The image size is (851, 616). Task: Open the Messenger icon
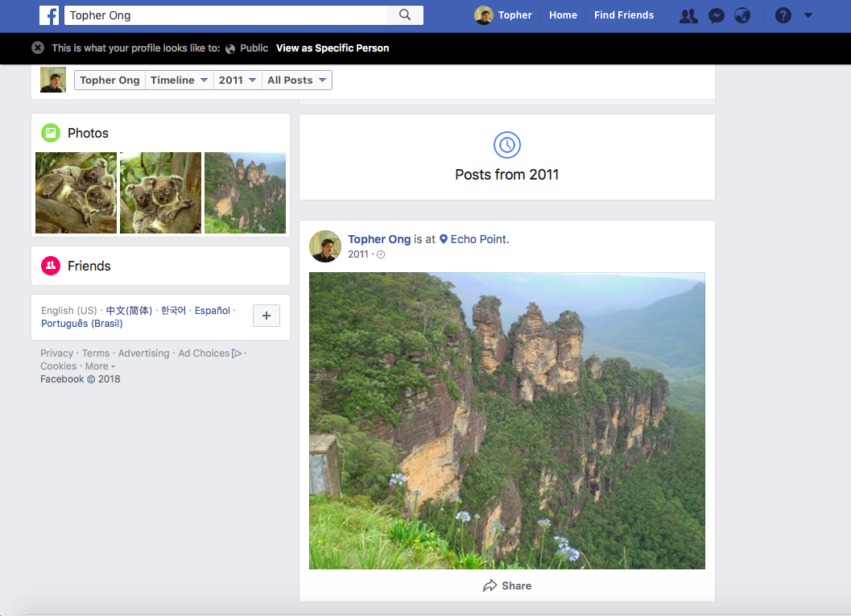716,15
